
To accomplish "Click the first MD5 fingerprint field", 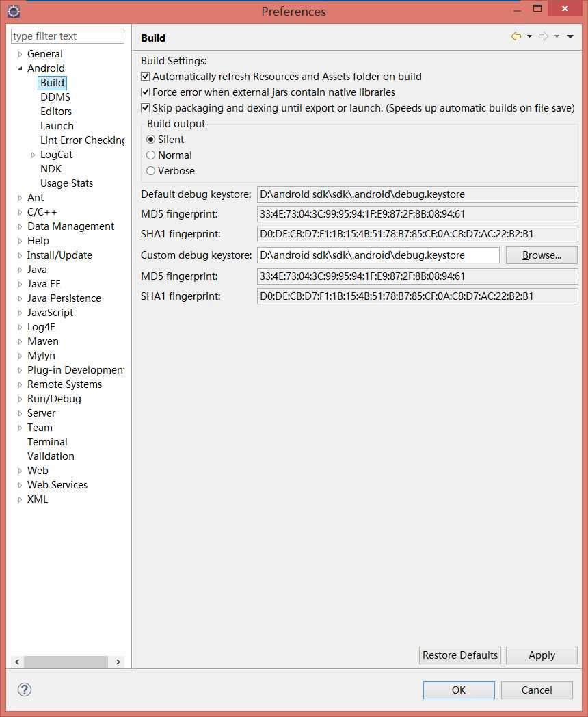I will pyautogui.click(x=418, y=214).
